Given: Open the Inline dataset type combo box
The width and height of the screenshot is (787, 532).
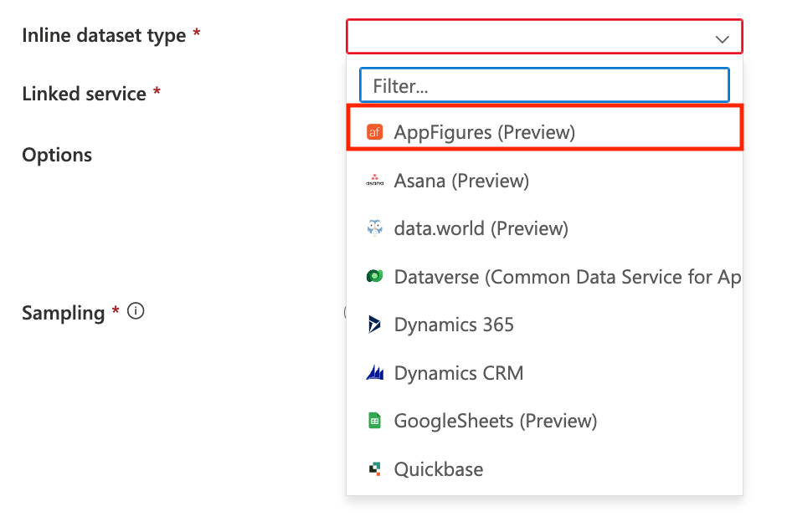Looking at the screenshot, I should [544, 37].
